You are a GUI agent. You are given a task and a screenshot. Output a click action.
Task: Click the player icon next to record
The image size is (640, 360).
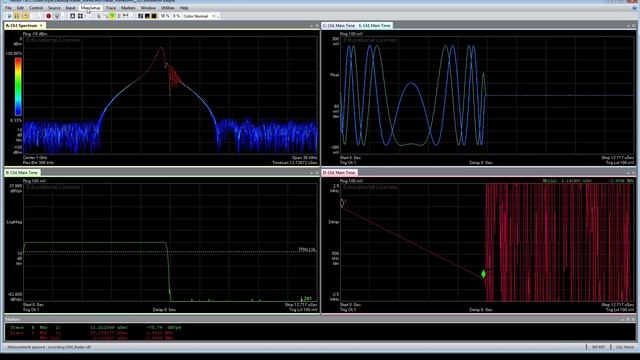click(57, 16)
